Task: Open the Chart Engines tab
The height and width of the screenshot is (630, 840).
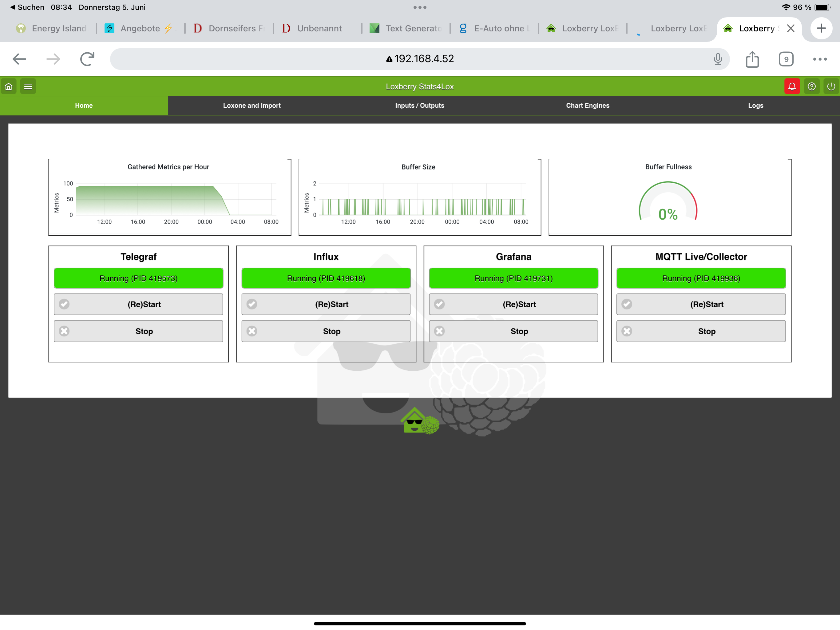Action: coord(587,106)
